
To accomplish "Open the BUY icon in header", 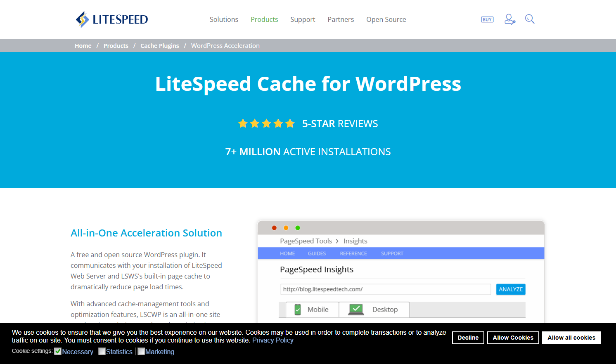I will pos(487,19).
